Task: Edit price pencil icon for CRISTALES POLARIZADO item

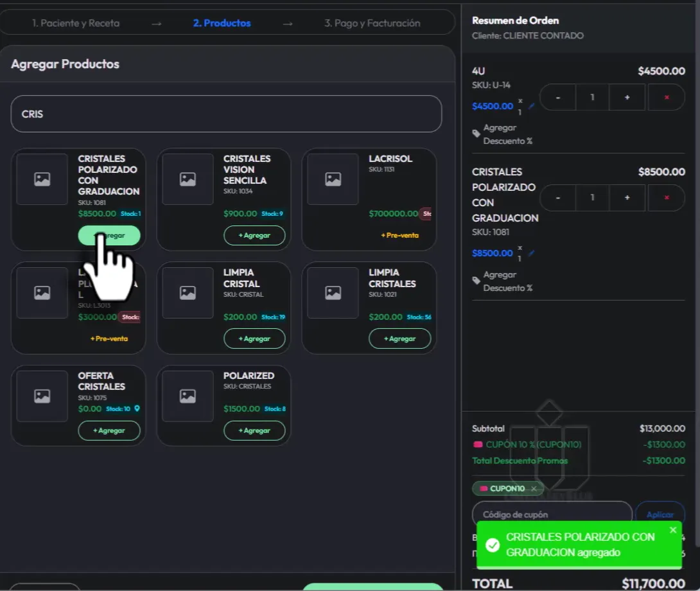Action: (531, 253)
